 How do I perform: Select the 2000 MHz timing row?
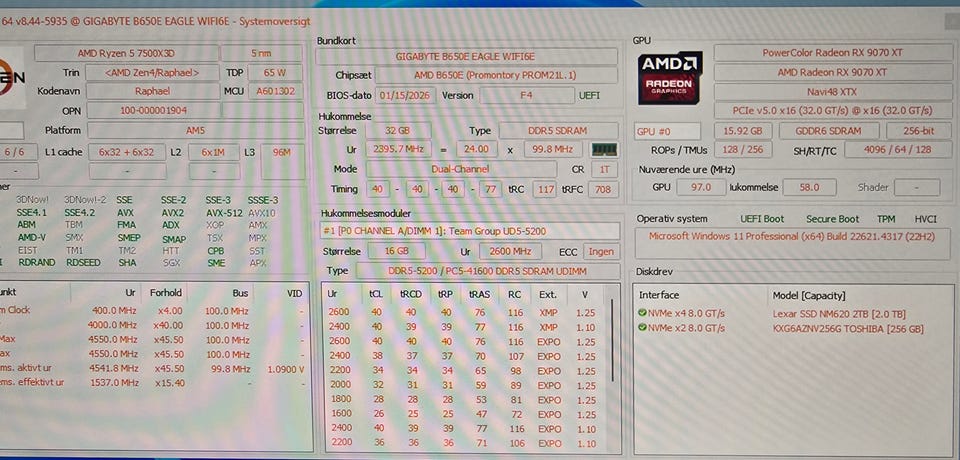click(x=463, y=385)
